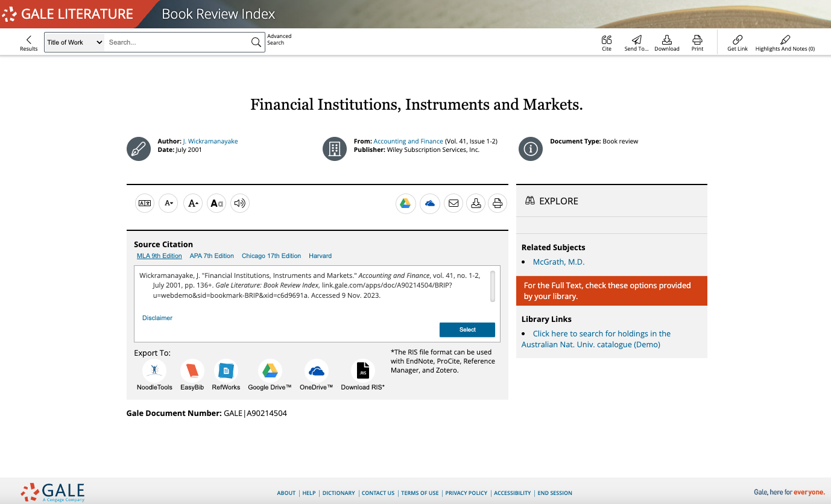Download the RIS citation file
The width and height of the screenshot is (831, 504).
pos(362,375)
